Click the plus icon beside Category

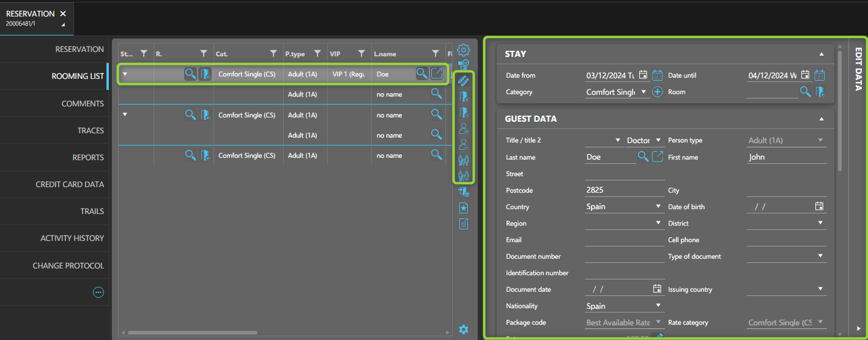[658, 92]
